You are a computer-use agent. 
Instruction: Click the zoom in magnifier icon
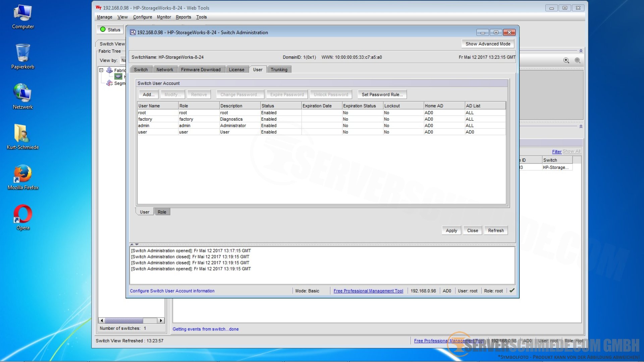point(566,60)
